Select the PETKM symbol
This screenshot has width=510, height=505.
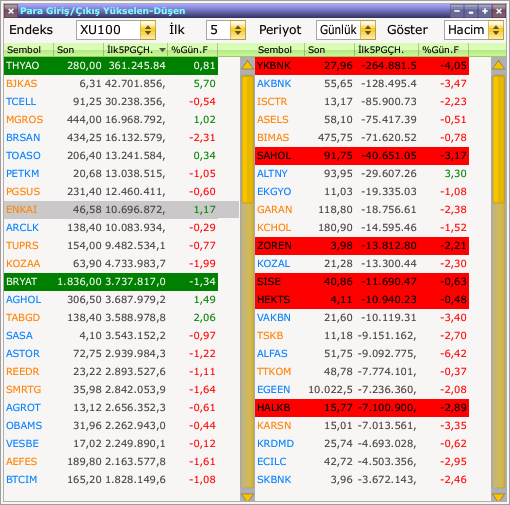pos(23,174)
